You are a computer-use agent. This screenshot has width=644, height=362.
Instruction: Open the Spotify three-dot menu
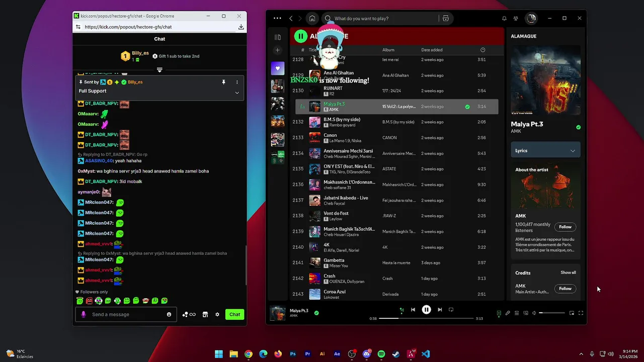point(277,19)
